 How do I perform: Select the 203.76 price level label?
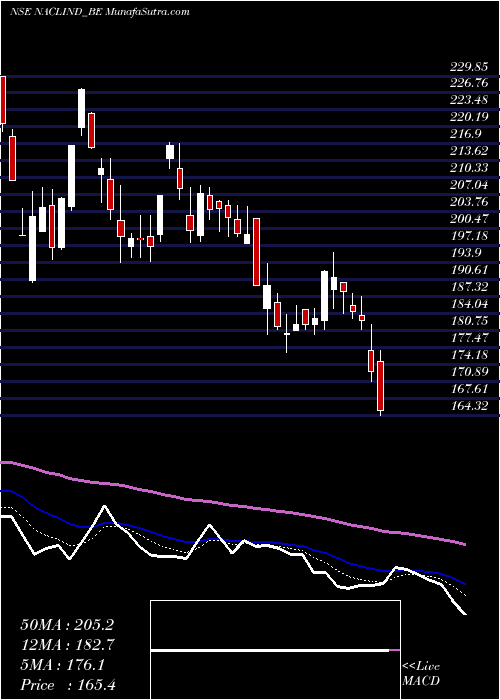[469, 202]
